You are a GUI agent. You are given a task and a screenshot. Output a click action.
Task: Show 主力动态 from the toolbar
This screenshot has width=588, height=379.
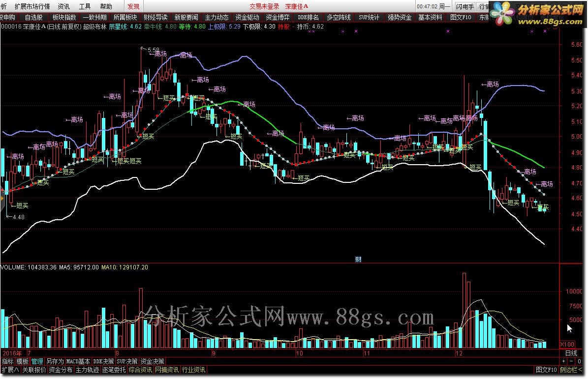(x=217, y=17)
